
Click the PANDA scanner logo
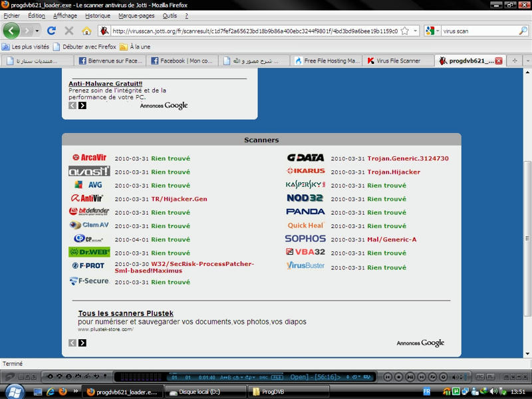[x=305, y=211]
